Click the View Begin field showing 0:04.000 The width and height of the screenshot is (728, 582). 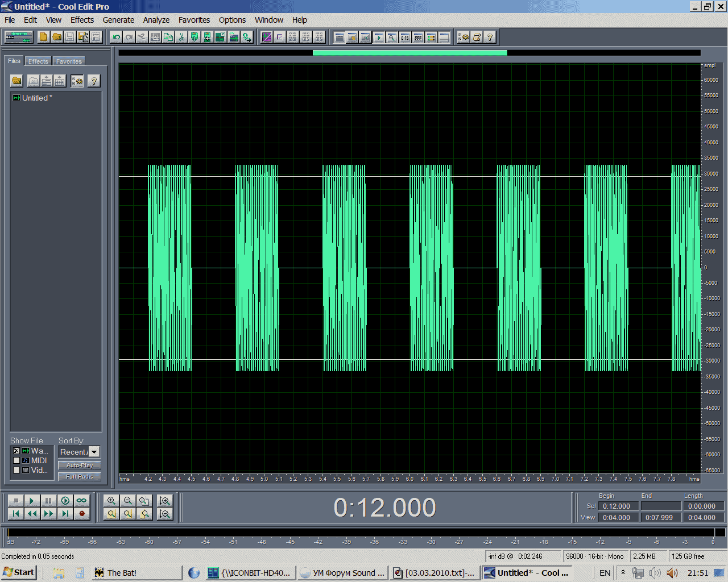pyautogui.click(x=618, y=518)
